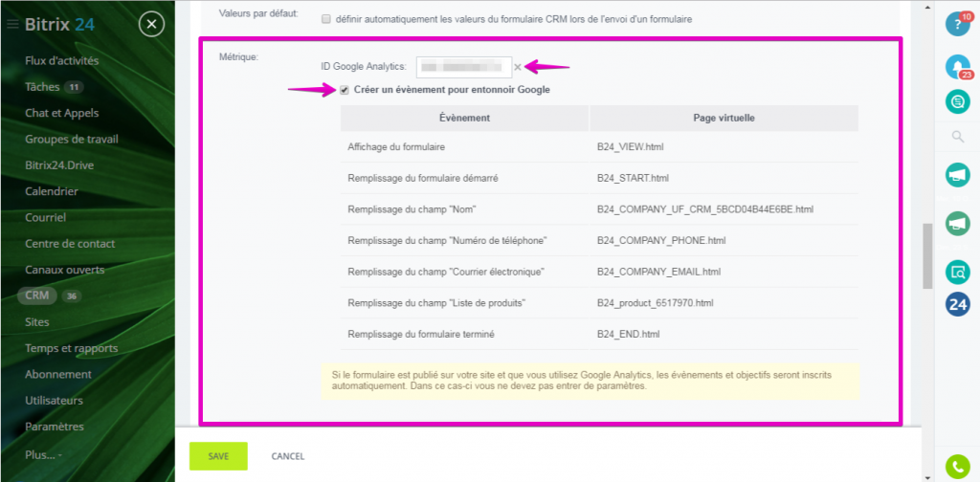
Task: Clear the Google Analytics ID with the X
Action: point(518,68)
